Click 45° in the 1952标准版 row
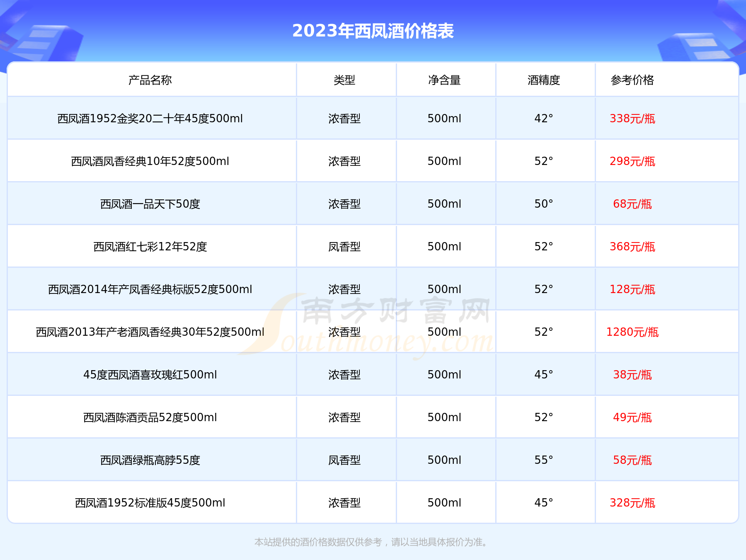 (544, 503)
